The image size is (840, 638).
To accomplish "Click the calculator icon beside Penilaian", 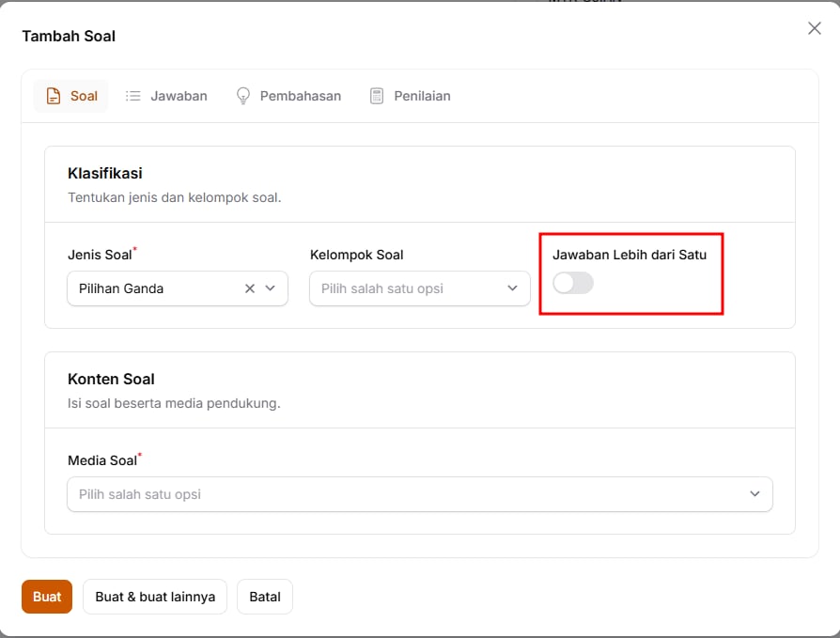I will 377,96.
